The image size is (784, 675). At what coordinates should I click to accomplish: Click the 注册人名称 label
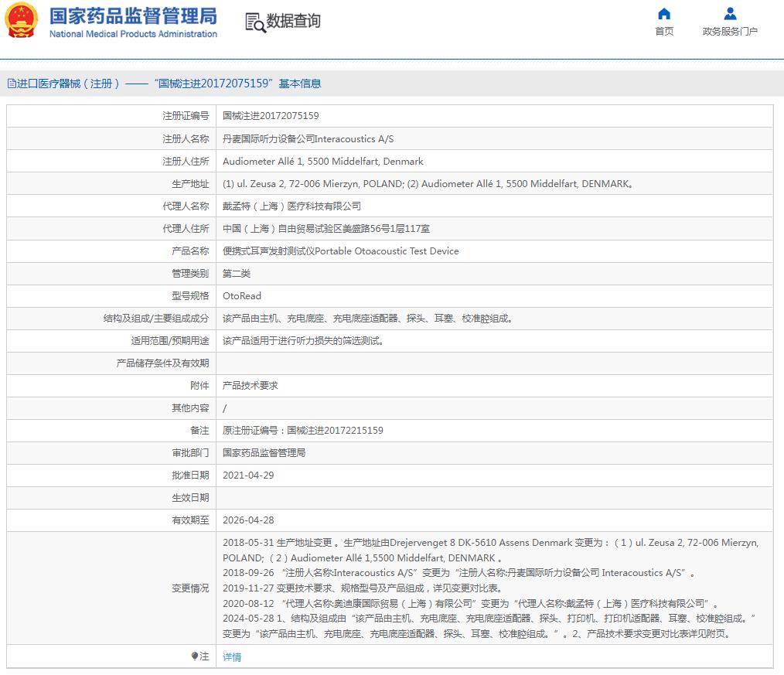186,139
